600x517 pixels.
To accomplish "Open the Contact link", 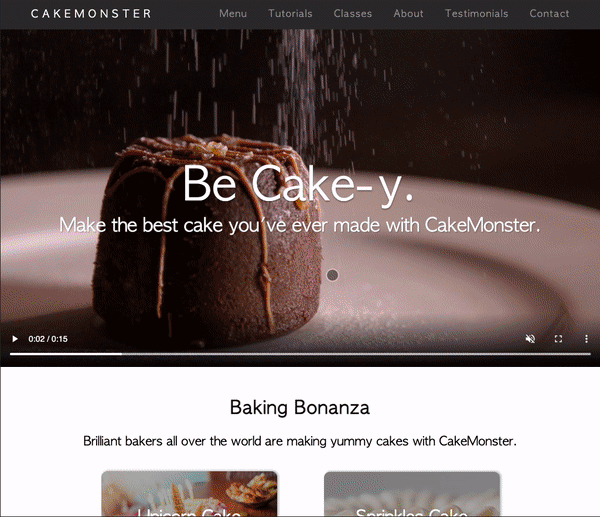I will (549, 14).
